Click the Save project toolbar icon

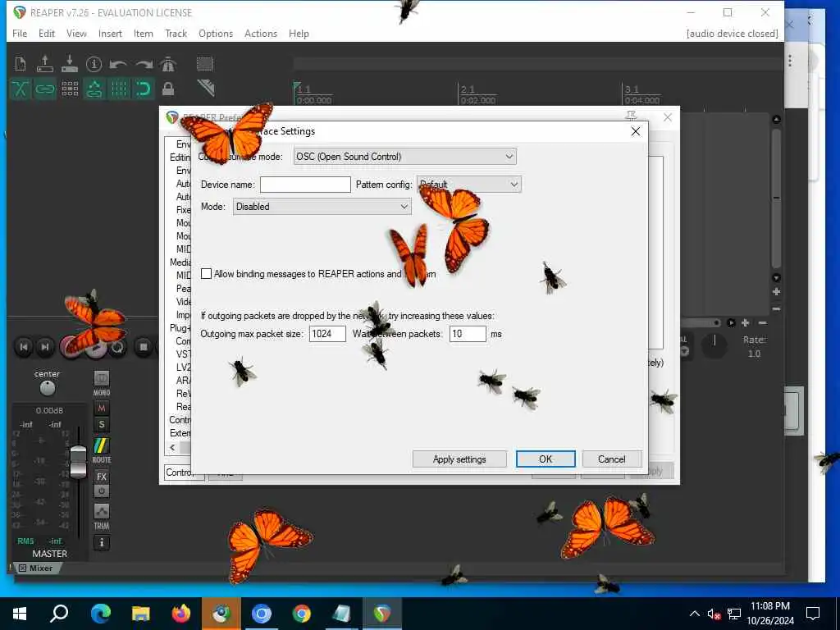(70, 64)
